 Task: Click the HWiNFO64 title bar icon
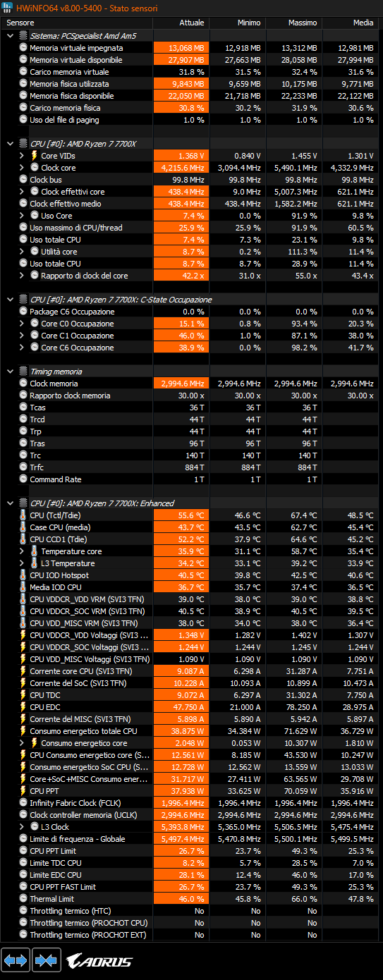8,8
